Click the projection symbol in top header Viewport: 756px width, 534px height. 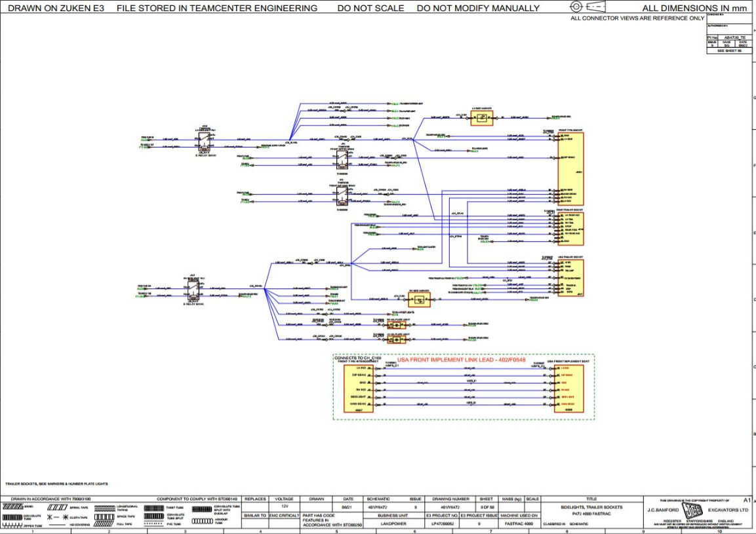point(587,7)
